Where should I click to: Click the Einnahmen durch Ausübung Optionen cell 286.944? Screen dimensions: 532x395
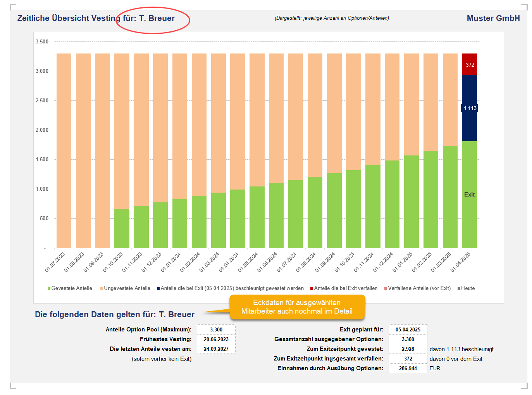(x=408, y=368)
